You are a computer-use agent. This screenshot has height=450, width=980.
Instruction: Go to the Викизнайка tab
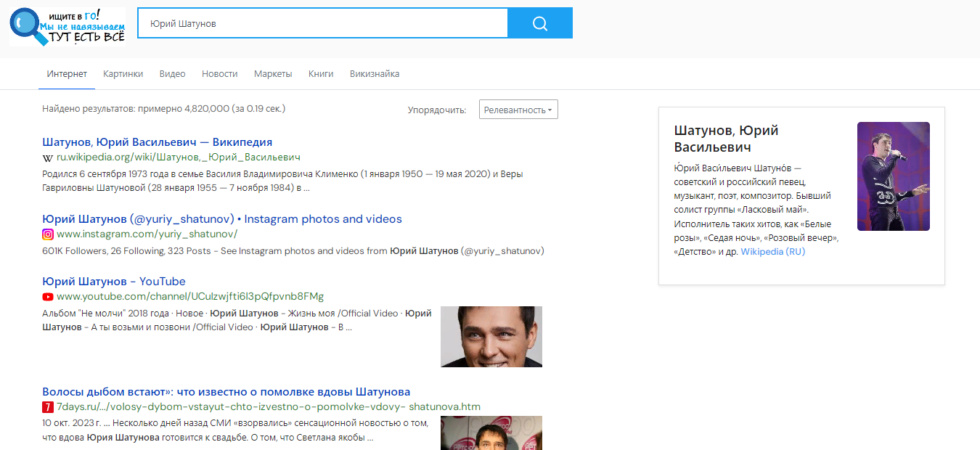point(375,74)
